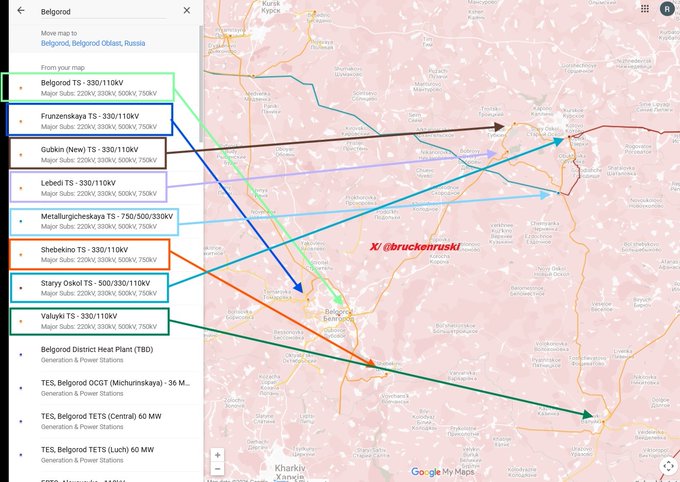Click the Kursk city label on map
The height and width of the screenshot is (482, 680).
[x=271, y=7]
